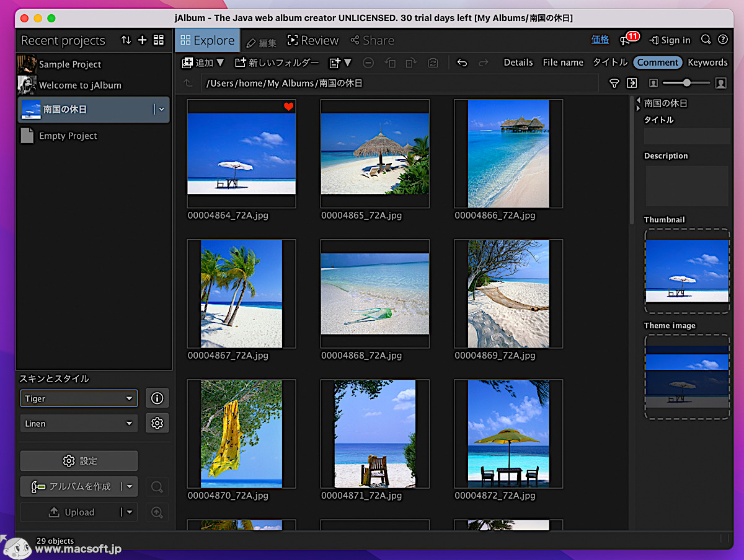Open the Share tab
This screenshot has height=560, width=744.
point(372,40)
